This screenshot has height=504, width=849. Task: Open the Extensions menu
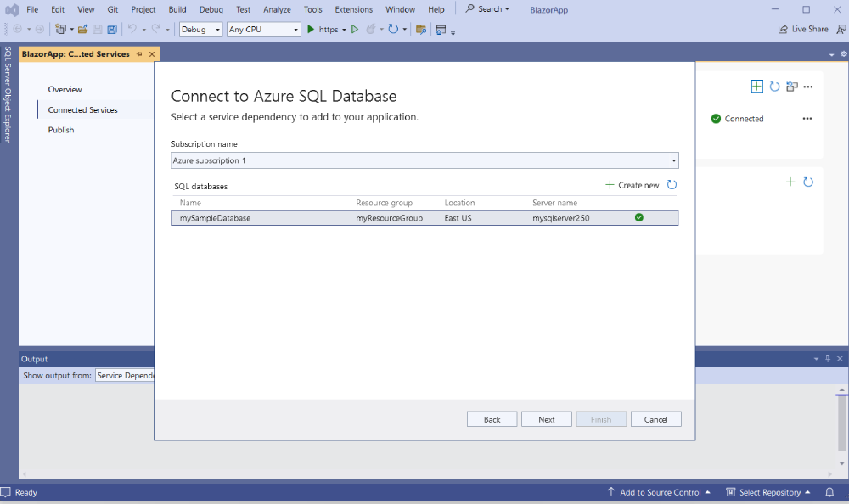click(x=353, y=9)
